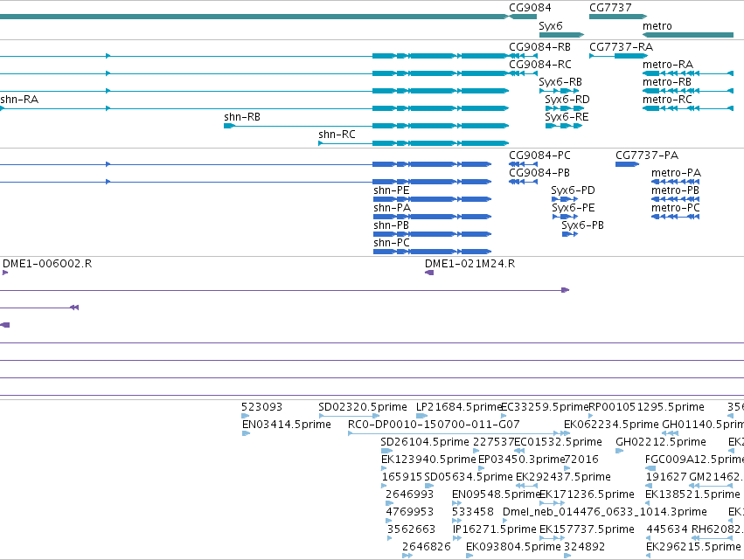Select EST EK296215.5prime
Screen dimensions: 744x560
[x=649, y=556]
